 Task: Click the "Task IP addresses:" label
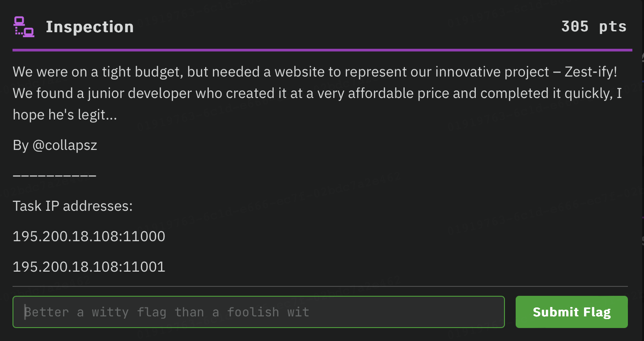[72, 206]
